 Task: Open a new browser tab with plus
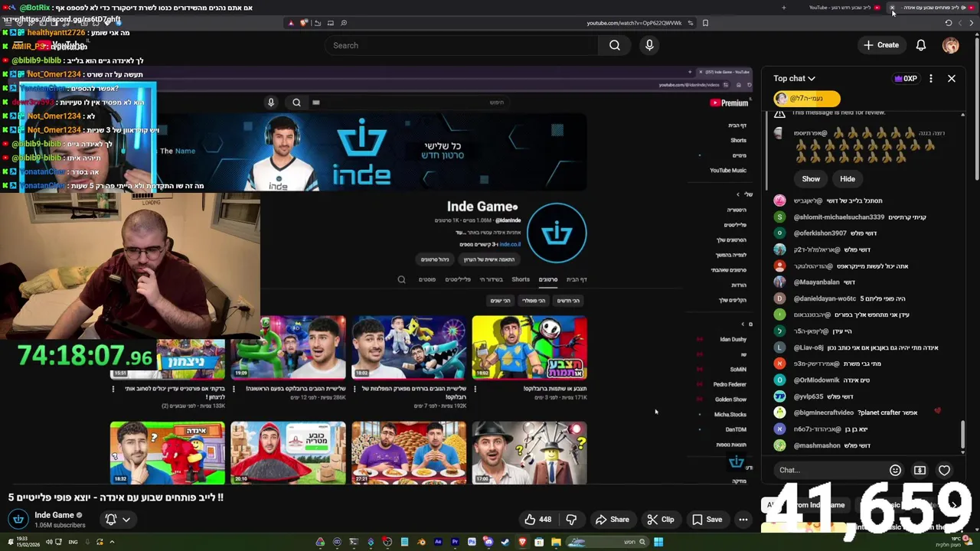[x=783, y=8]
